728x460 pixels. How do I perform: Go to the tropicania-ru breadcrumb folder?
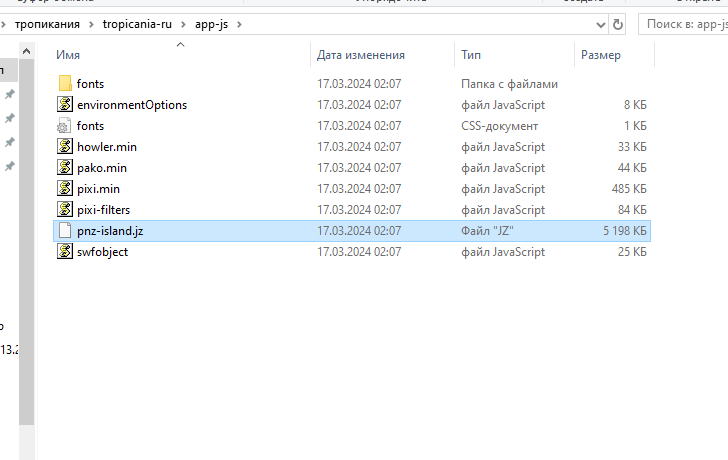(x=137, y=24)
